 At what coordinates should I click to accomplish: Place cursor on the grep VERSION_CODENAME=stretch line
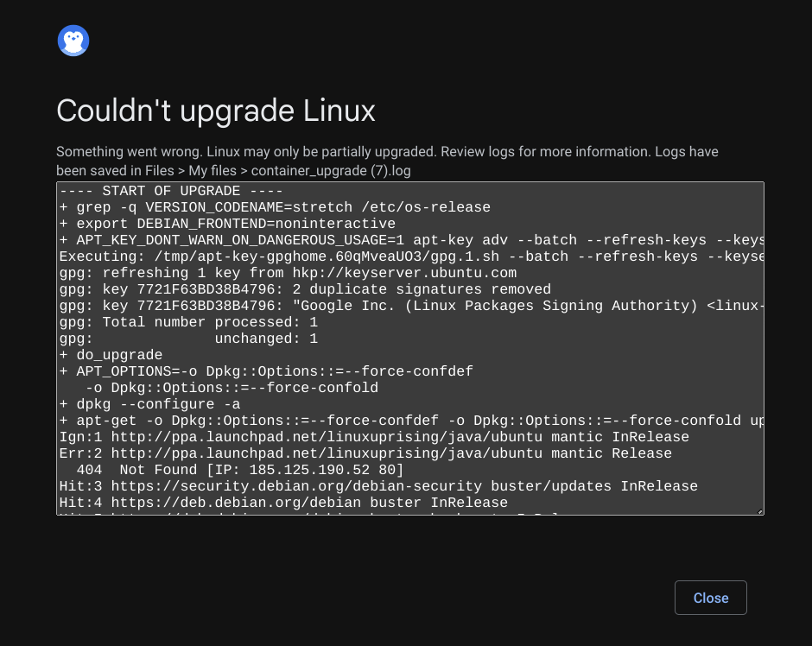[275, 207]
